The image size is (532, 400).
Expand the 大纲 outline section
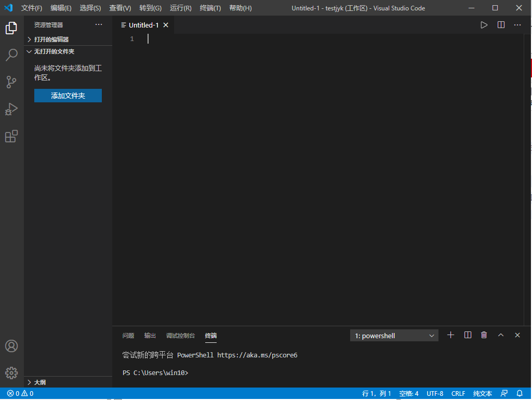point(68,382)
